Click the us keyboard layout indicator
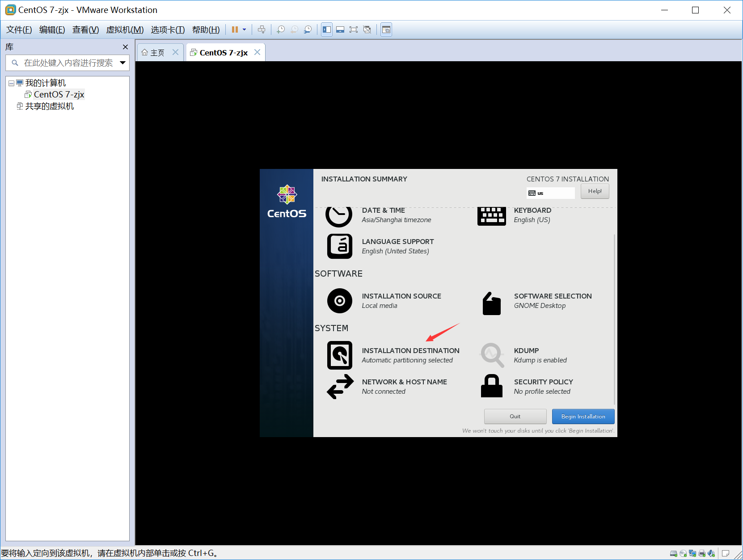Screen dimensions: 743x560 pyautogui.click(x=550, y=193)
